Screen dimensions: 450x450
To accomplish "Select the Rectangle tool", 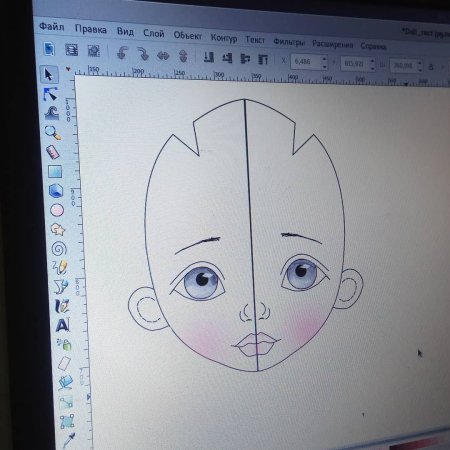I will [x=55, y=171].
